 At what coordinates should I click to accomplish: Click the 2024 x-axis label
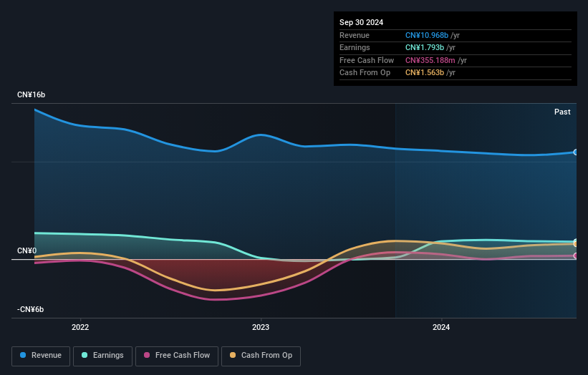(x=441, y=327)
